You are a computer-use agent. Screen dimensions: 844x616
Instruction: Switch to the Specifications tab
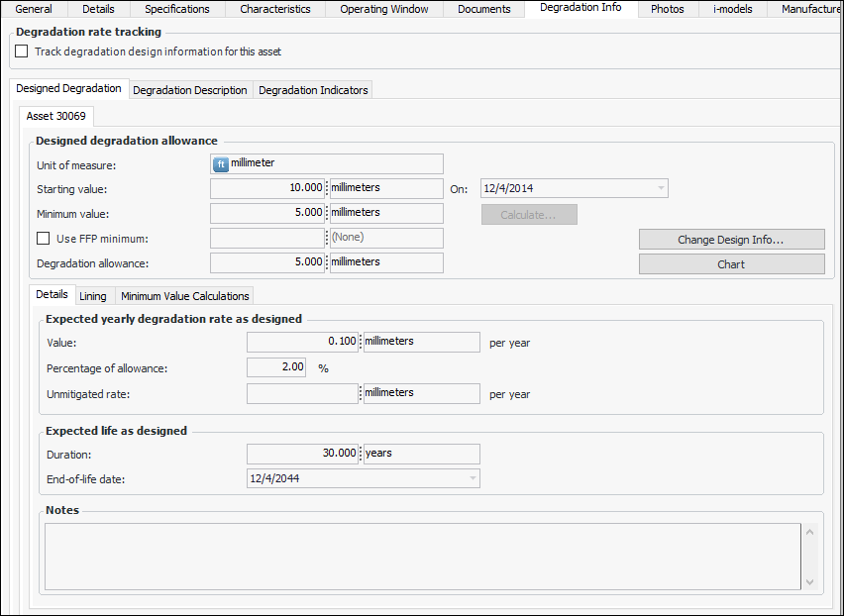coord(177,9)
